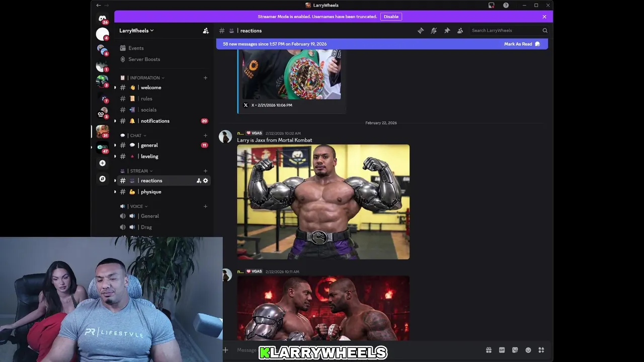Edit reactions channel settings gear

click(x=205, y=180)
